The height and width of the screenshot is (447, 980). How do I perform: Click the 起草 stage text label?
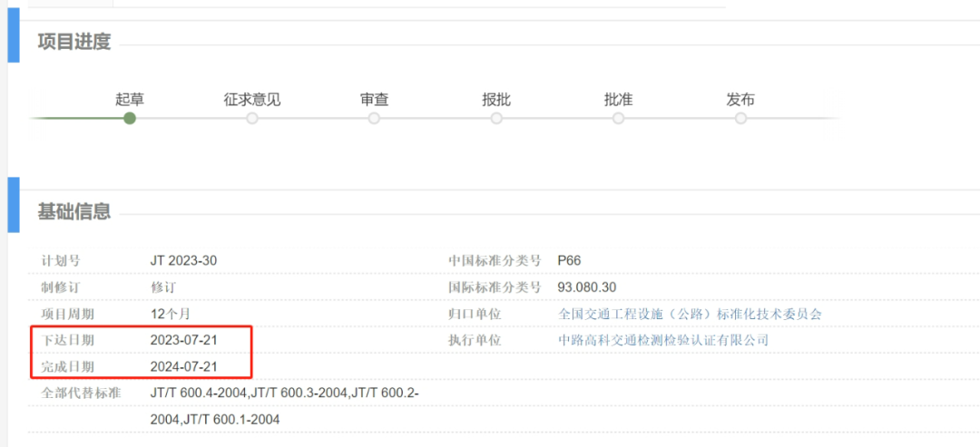[x=130, y=99]
